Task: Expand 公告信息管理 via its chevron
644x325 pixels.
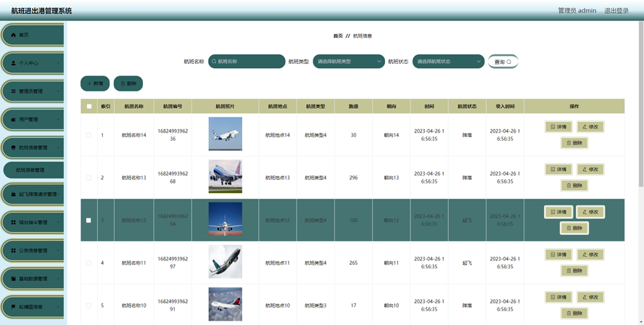Action: (58, 250)
